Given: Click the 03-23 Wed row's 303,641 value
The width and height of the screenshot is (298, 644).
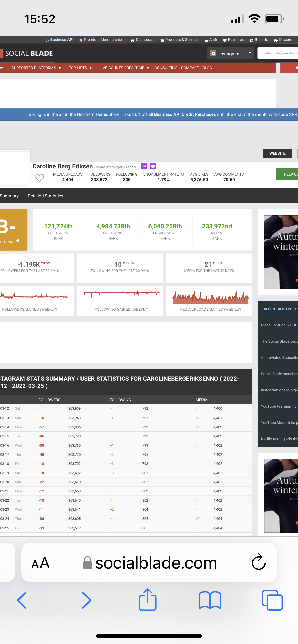Looking at the screenshot, I should [x=74, y=509].
